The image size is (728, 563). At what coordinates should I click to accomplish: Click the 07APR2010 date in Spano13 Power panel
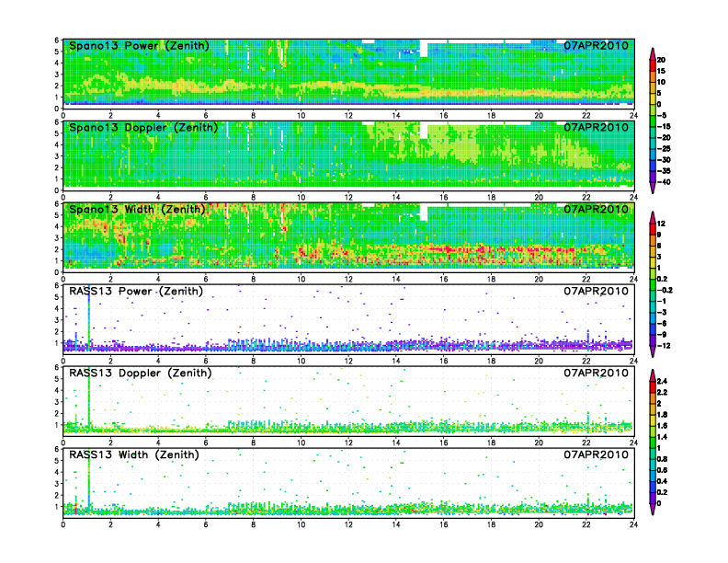(x=597, y=46)
